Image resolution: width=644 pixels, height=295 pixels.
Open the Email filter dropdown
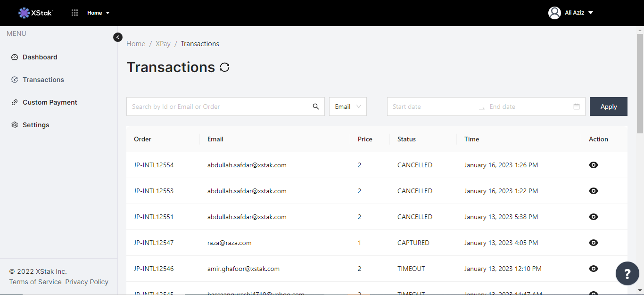pyautogui.click(x=347, y=107)
